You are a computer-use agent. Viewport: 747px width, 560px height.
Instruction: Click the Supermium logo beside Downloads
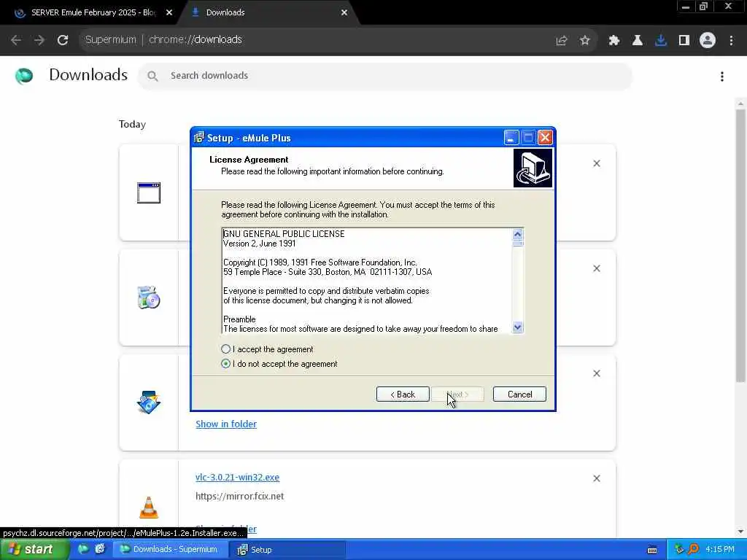[x=24, y=76]
